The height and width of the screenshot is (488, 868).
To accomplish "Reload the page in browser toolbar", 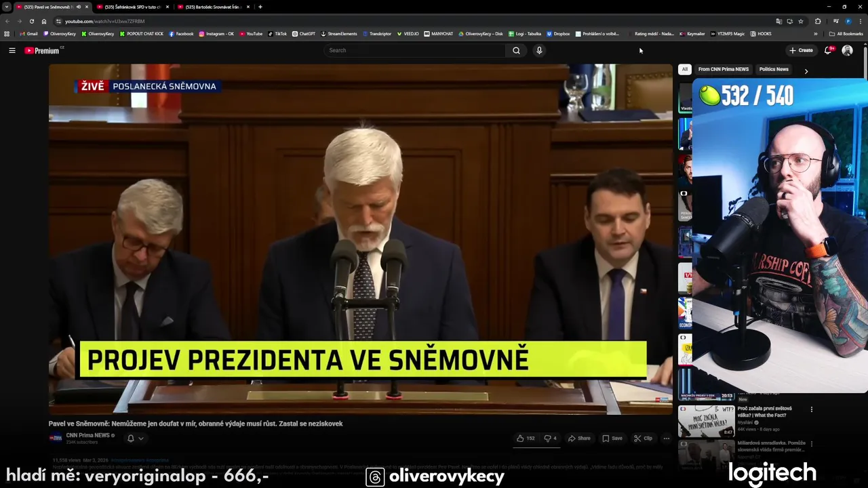I will click(x=31, y=21).
